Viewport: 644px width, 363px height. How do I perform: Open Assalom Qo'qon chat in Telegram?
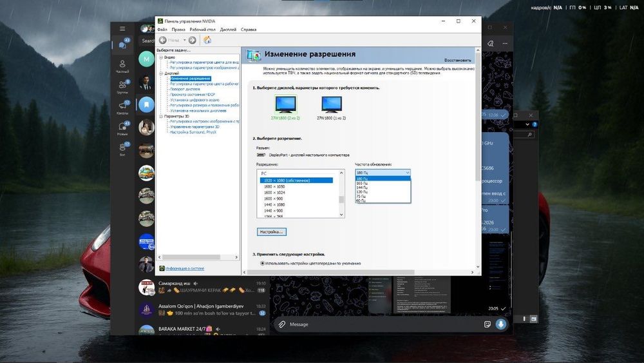tap(202, 309)
